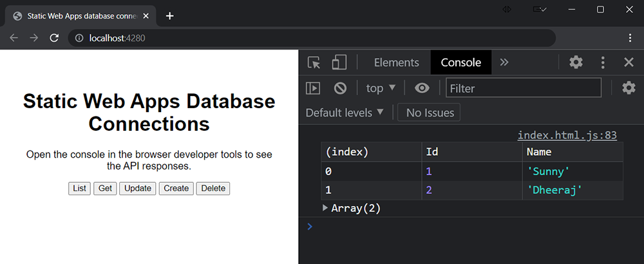Open Chrome three-dot browser menu
Viewport: 644px width, 264px height.
click(630, 38)
